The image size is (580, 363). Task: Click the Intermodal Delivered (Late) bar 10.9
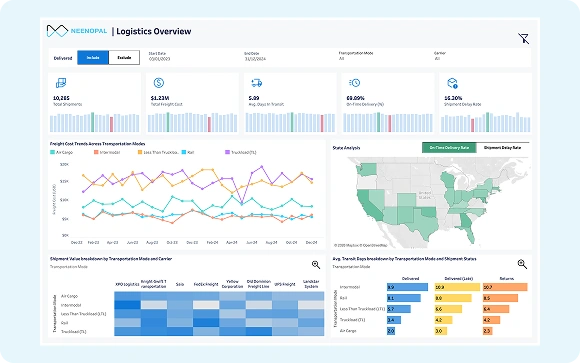458,287
